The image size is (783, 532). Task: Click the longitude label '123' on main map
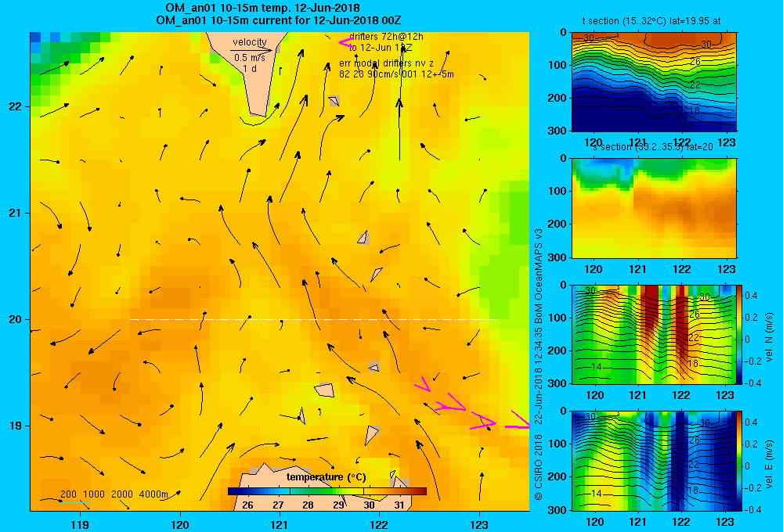479,524
